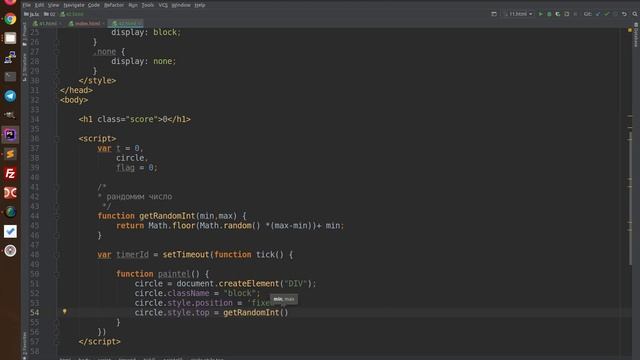Click the green Run button in toolbar
This screenshot has width=640, height=360.
(541, 14)
